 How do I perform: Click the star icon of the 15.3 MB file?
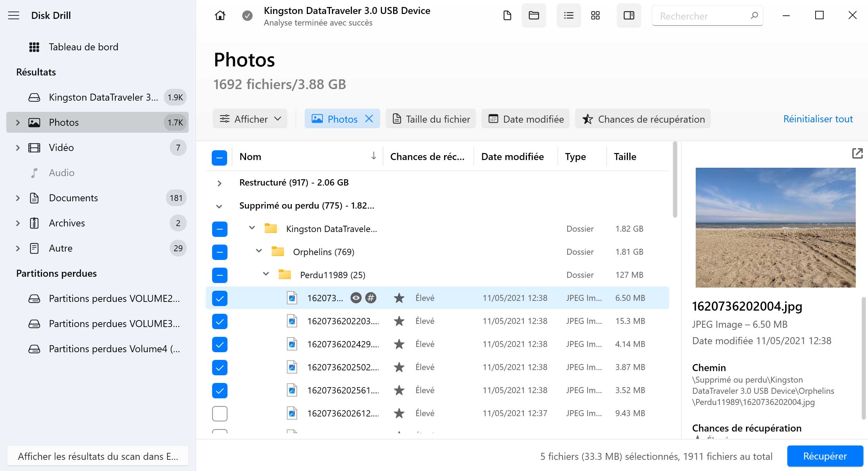pos(399,321)
